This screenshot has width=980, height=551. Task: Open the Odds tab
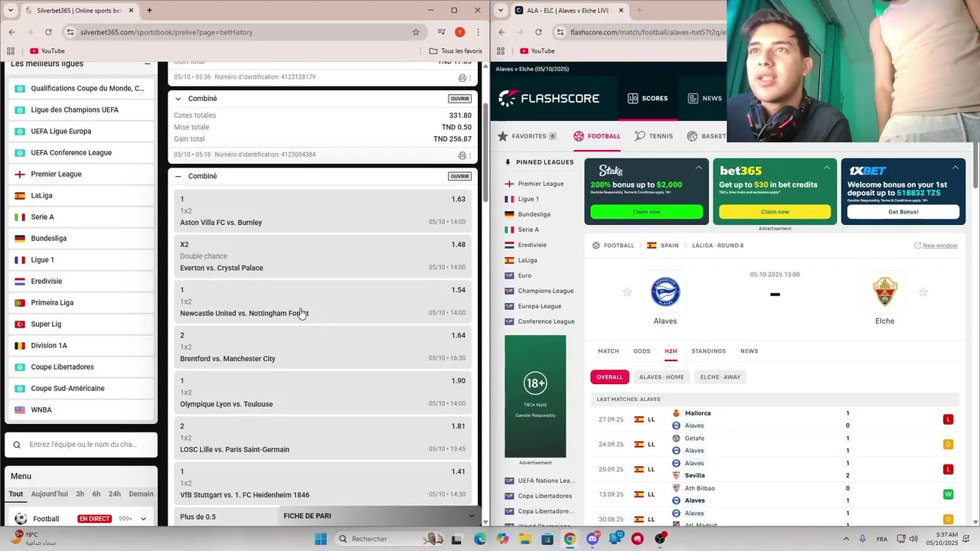pos(642,351)
